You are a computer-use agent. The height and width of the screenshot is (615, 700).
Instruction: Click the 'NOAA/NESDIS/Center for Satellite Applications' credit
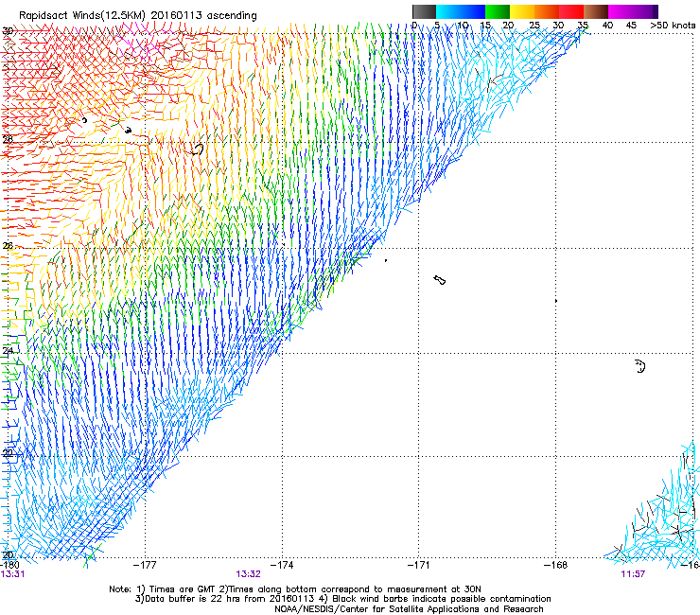point(409,609)
